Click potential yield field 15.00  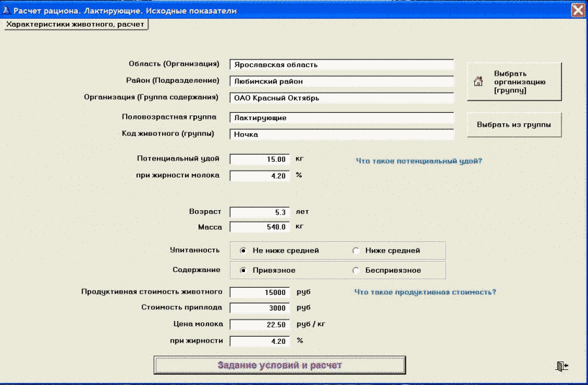pos(259,159)
